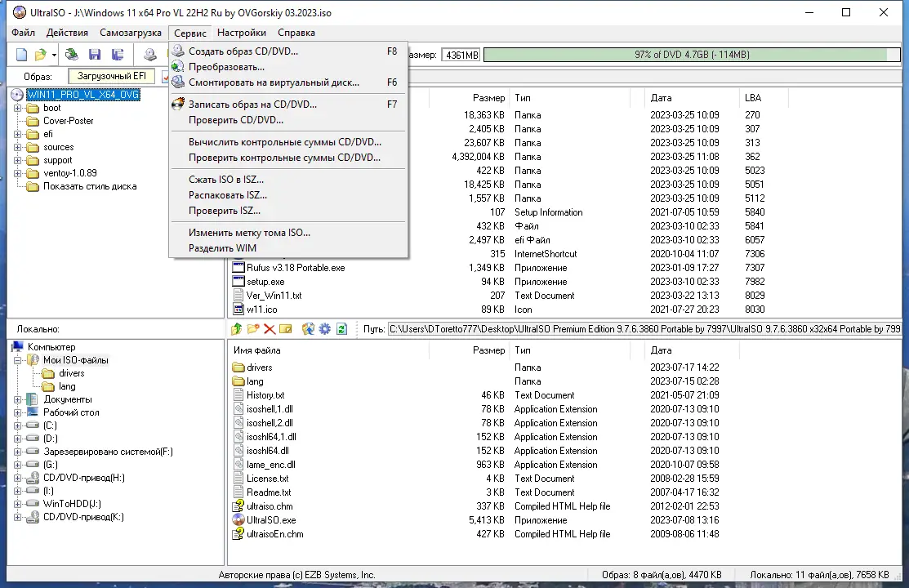Viewport: 909px width, 588px height.
Task: Click the New image toolbar icon
Action: pyautogui.click(x=21, y=55)
